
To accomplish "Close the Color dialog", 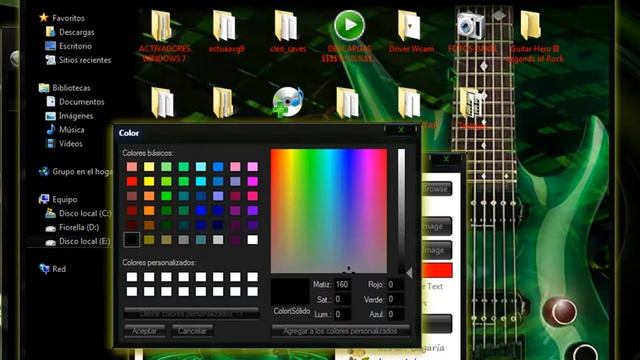I will 401,130.
